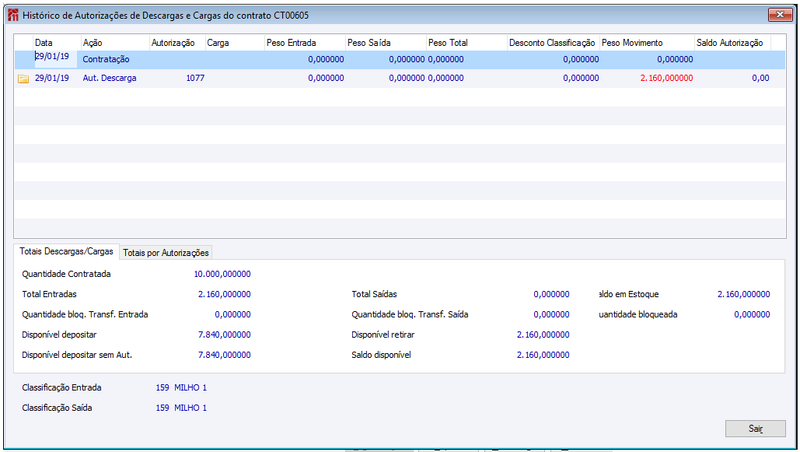Screen dimensions: 800x452
Task: Click the yellow folder icon in Aut. Descarga row
Action: 23,78
